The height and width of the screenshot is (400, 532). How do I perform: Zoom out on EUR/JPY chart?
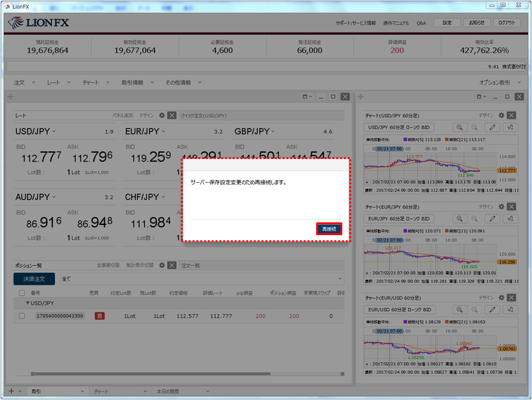[475, 219]
